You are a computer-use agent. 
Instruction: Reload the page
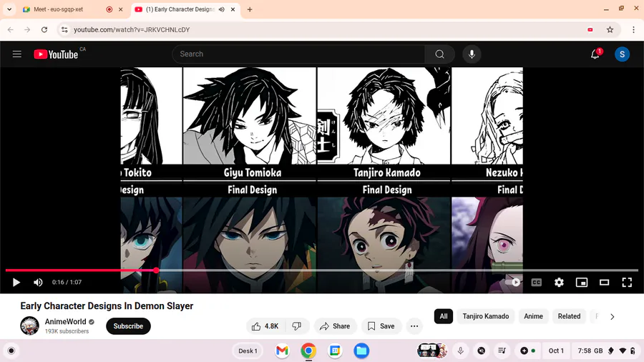(44, 29)
